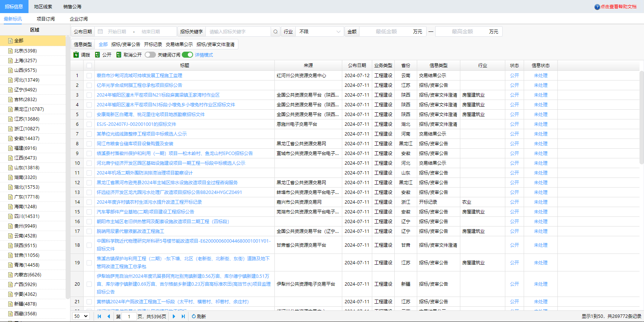Click document icon next to 江苏(13686)

[10, 119]
